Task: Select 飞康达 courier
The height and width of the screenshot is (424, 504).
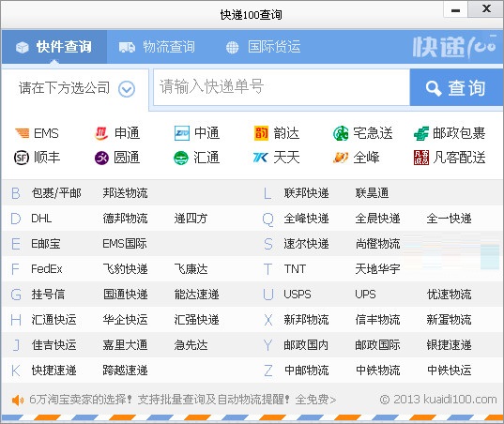Action: (191, 269)
